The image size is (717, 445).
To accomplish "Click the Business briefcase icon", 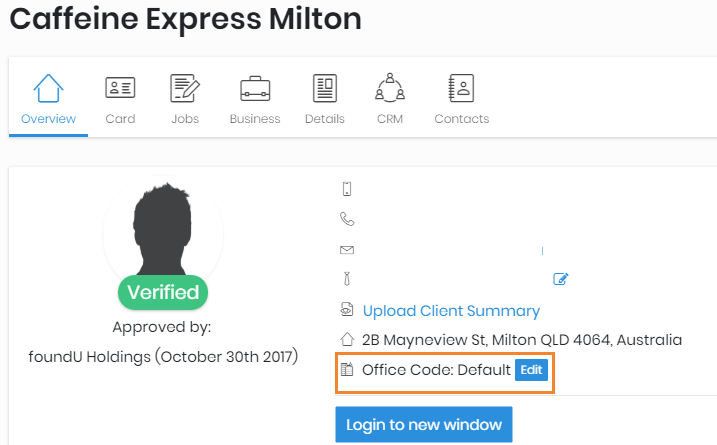I will (x=255, y=88).
